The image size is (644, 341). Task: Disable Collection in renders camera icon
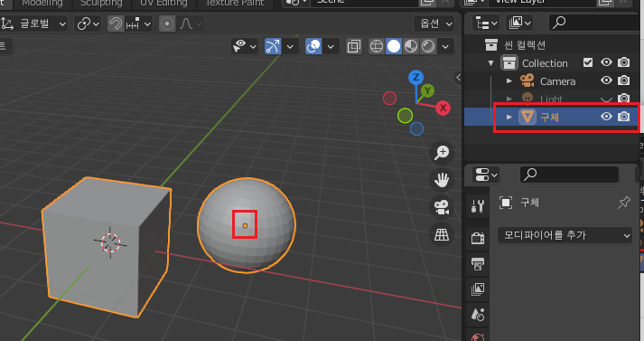pyautogui.click(x=624, y=62)
